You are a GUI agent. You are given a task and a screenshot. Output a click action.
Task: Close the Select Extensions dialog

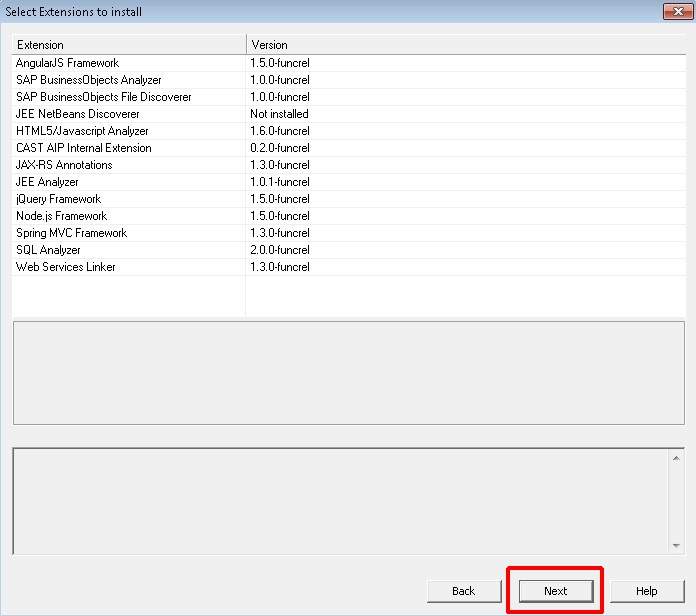[x=678, y=12]
